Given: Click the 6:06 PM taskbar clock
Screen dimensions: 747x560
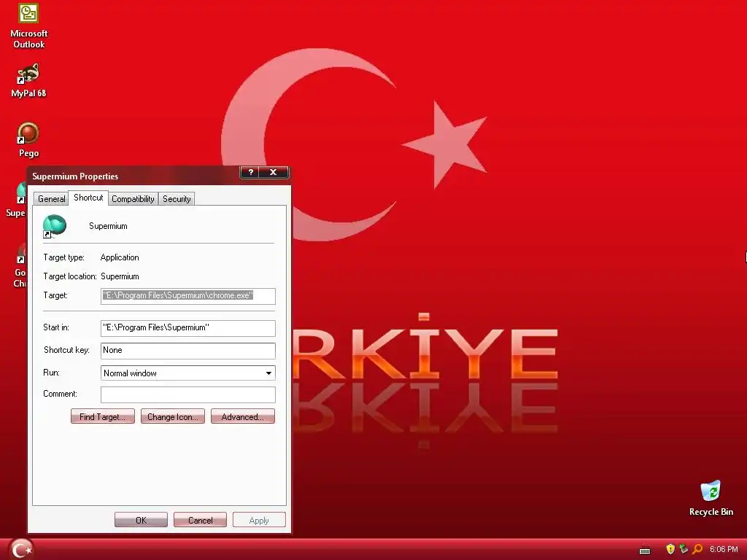Looking at the screenshot, I should [x=724, y=549].
